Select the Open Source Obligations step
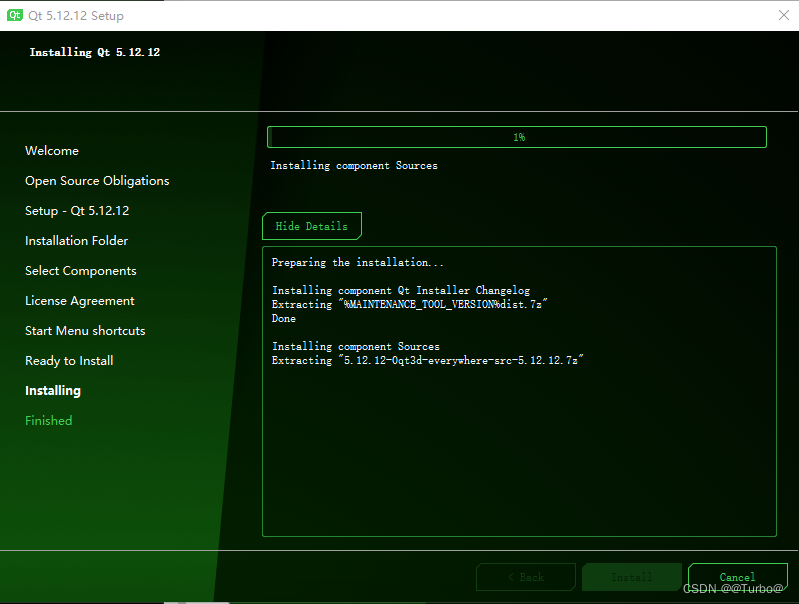This screenshot has height=604, width=799. (97, 181)
